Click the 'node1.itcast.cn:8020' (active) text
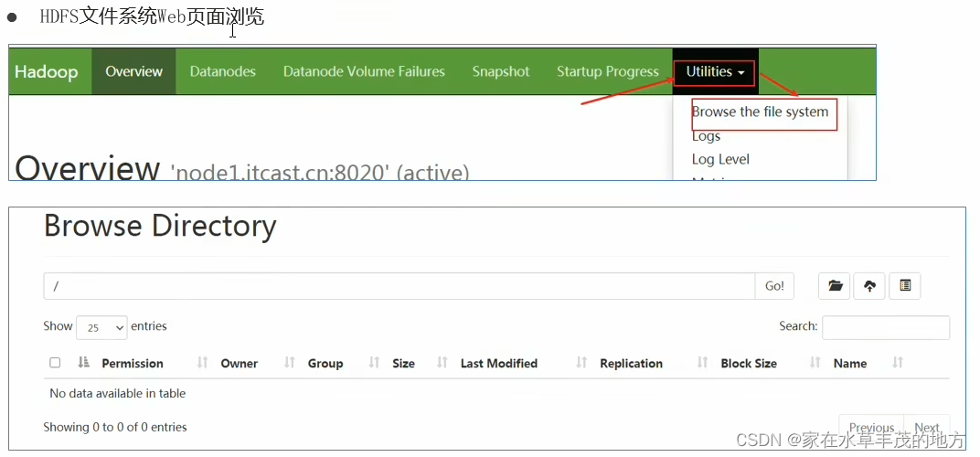This screenshot has height=457, width=980. [319, 171]
